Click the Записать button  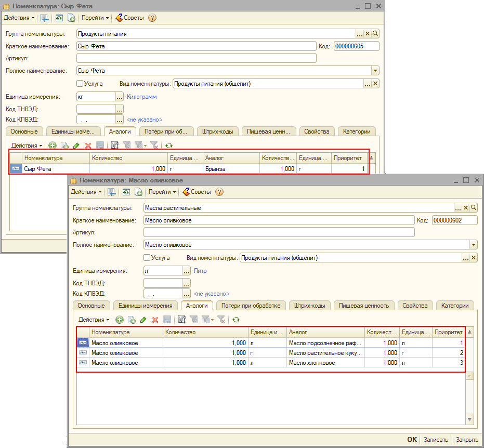[436, 440]
